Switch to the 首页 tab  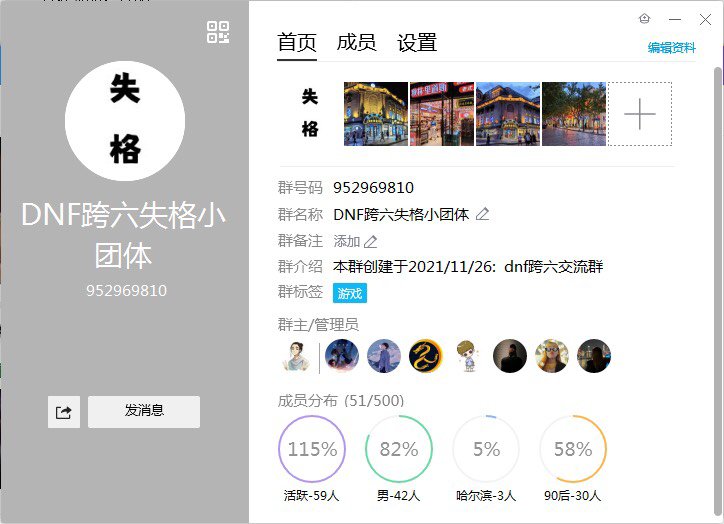[297, 43]
